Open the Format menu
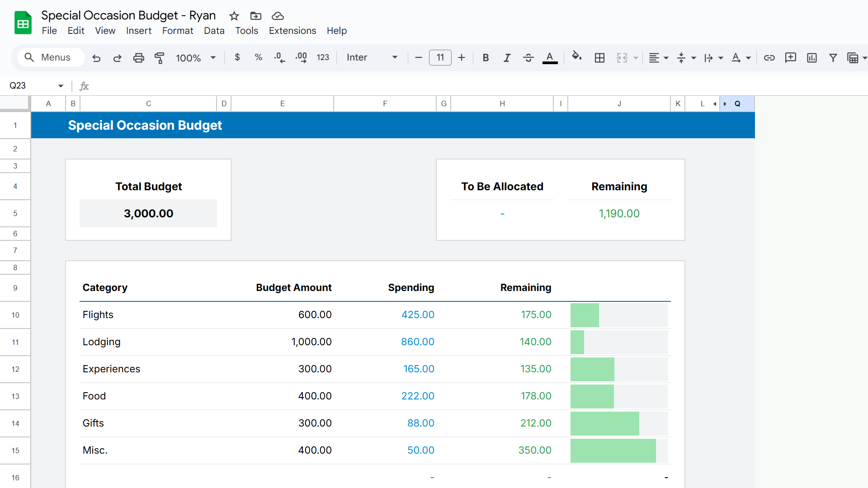Screen dimensions: 868x488 click(x=177, y=31)
